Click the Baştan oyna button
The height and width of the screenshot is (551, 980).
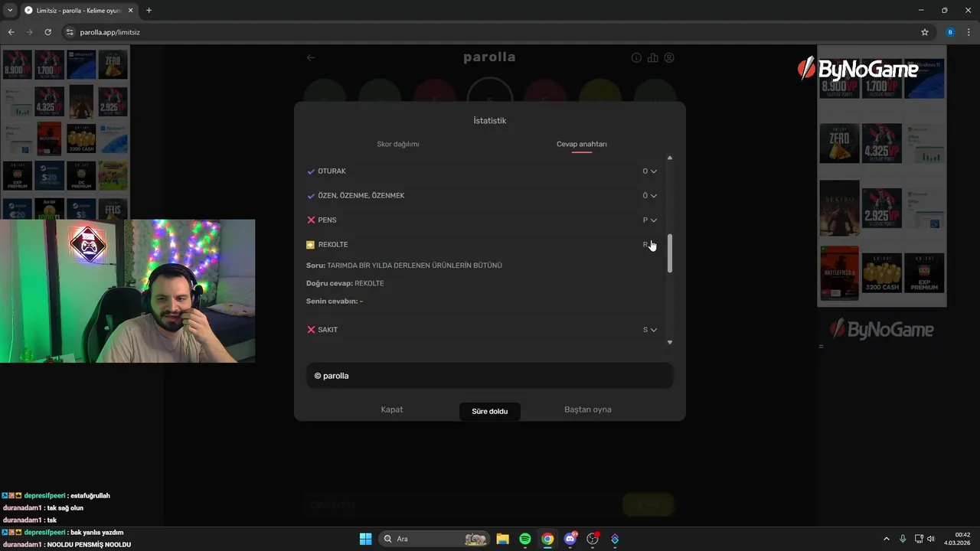(x=588, y=409)
